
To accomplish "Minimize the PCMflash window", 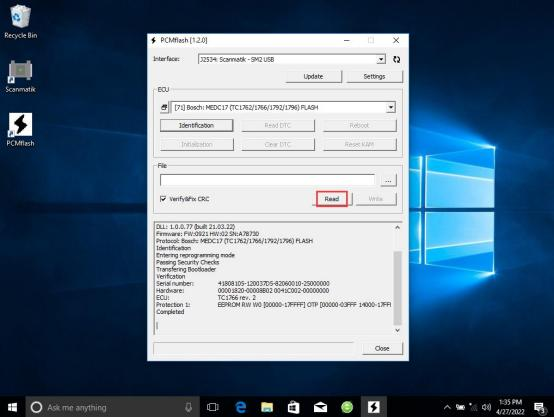I will click(347, 40).
